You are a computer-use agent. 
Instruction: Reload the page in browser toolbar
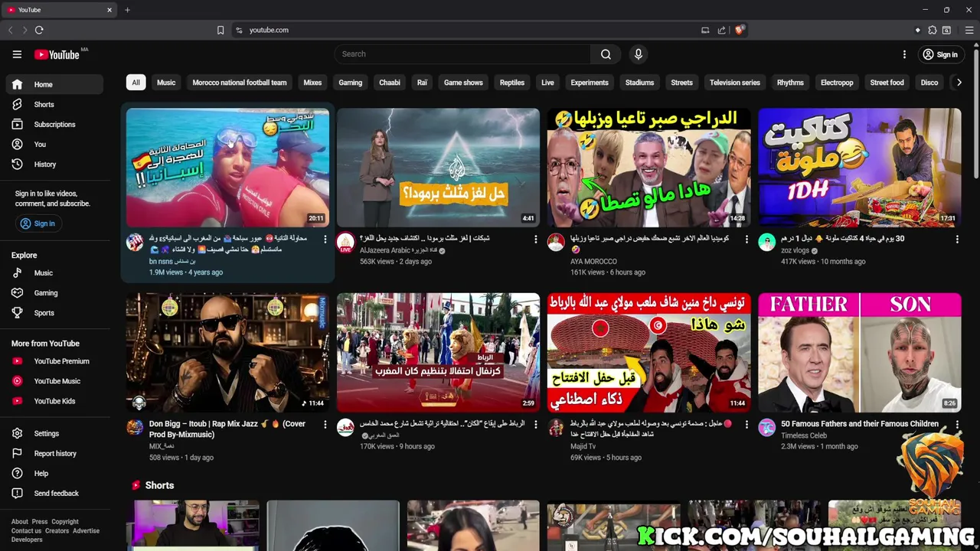point(39,30)
